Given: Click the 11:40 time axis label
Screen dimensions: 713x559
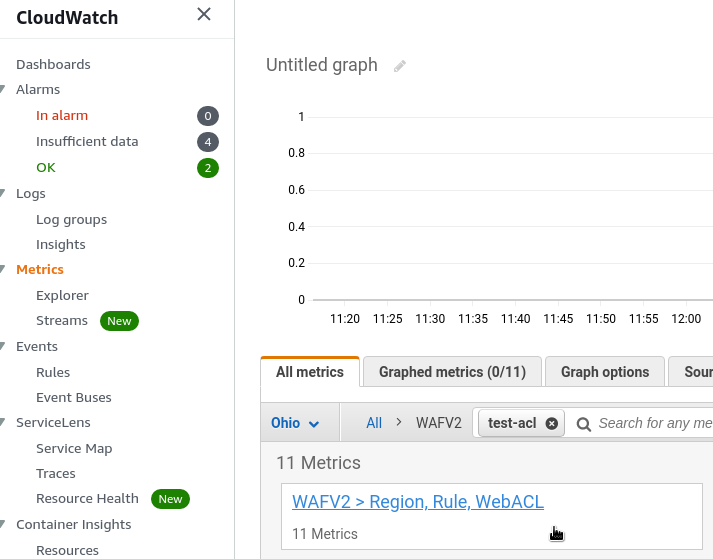Looking at the screenshot, I should point(515,319).
